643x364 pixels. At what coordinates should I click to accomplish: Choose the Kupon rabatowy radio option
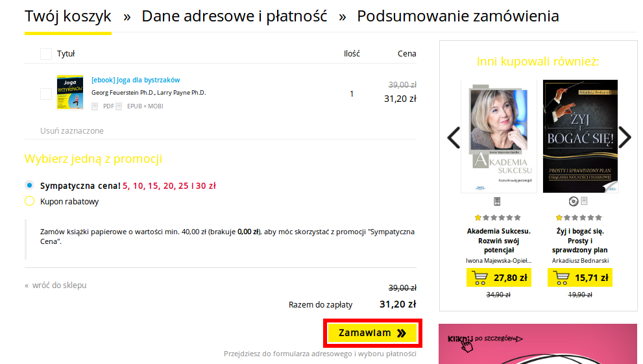(30, 201)
